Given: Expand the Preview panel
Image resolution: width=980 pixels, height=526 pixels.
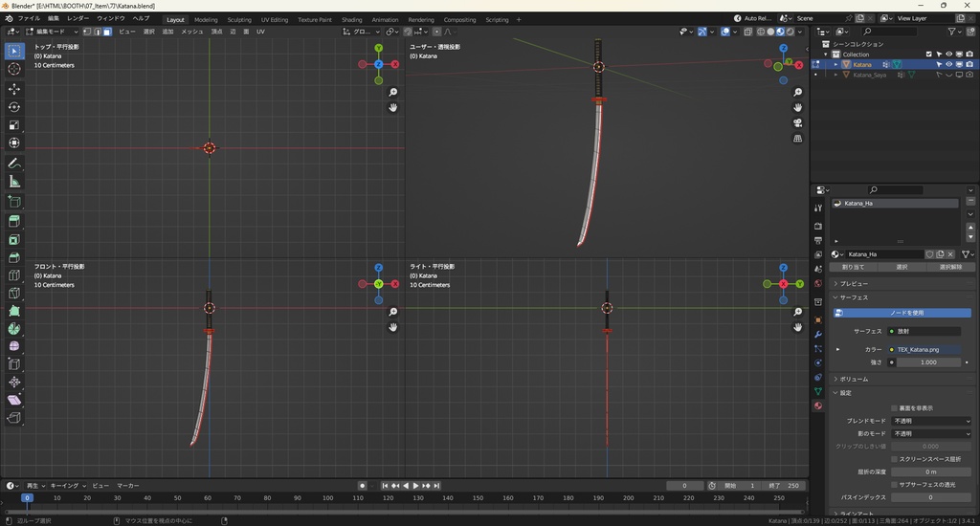Looking at the screenshot, I should pyautogui.click(x=902, y=284).
